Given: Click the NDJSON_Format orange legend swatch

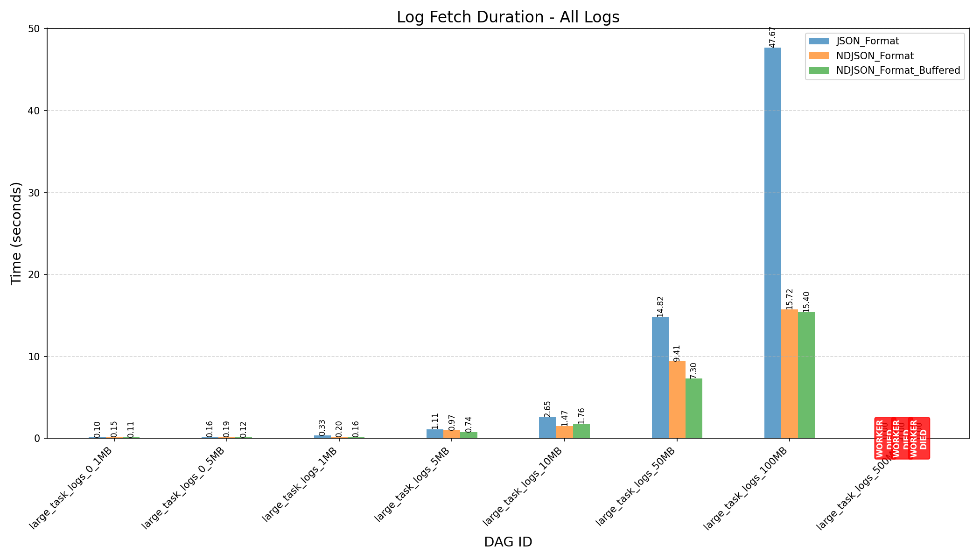Looking at the screenshot, I should point(819,56).
